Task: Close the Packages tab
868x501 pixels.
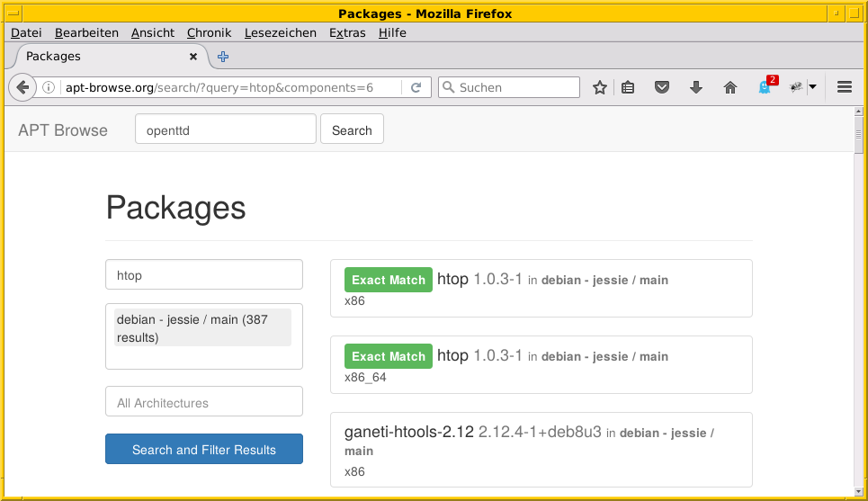Action: click(x=192, y=56)
